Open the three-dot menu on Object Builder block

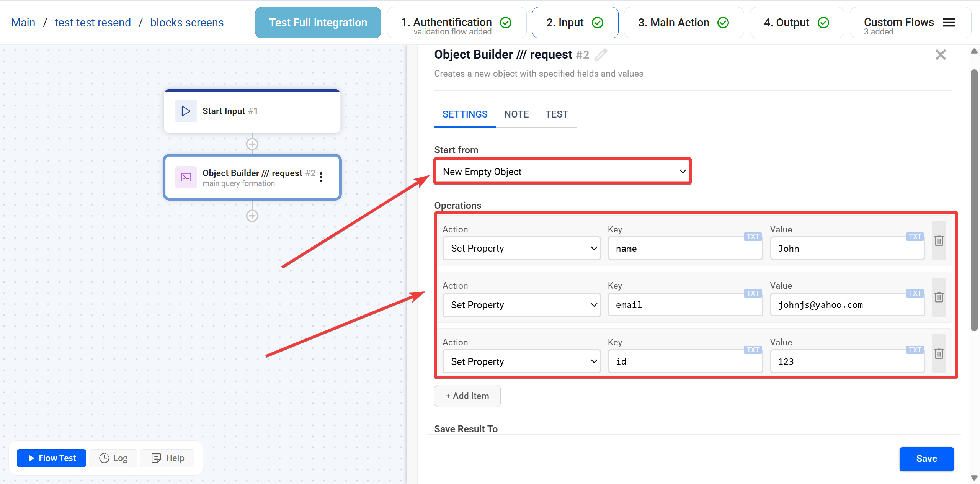coord(321,177)
